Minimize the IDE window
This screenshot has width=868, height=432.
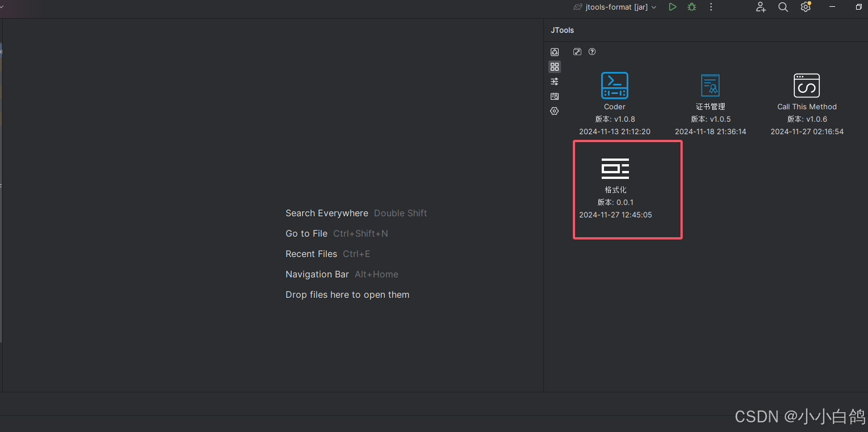[x=832, y=7]
